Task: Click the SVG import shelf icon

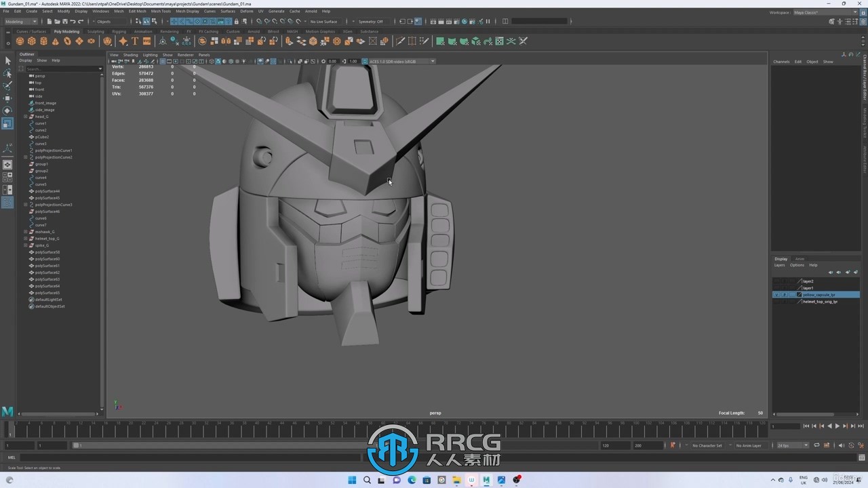Action: (x=146, y=41)
